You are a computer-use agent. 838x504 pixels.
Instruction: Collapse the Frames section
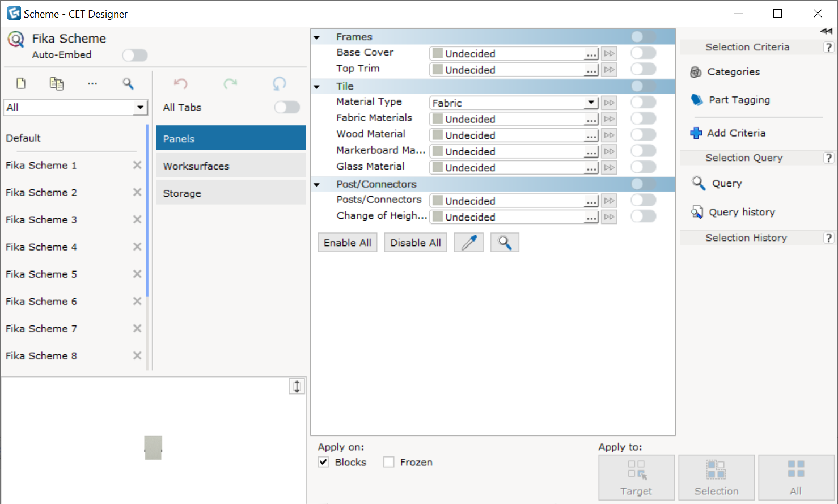point(317,37)
